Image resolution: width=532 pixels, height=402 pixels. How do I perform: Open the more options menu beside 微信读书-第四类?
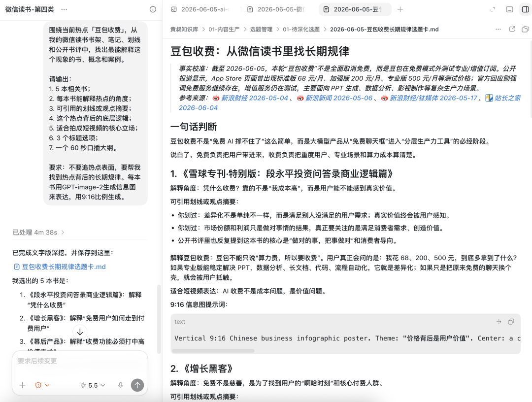coord(64,9)
